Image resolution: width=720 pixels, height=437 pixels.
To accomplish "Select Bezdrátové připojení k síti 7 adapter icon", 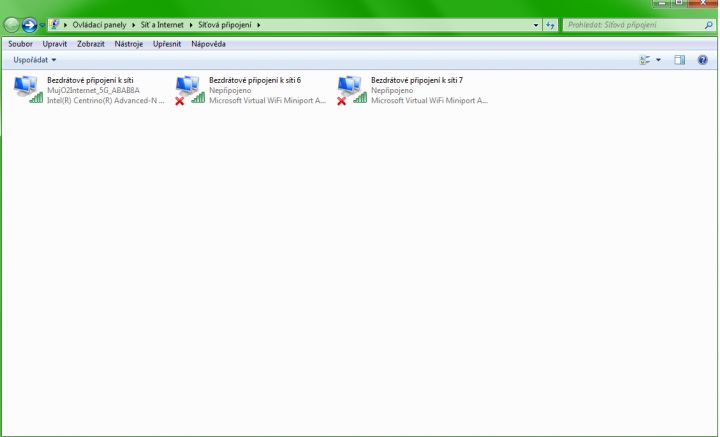I will coord(352,90).
